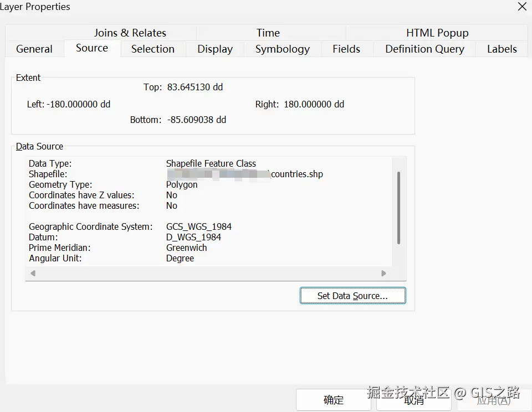Switch to the General tab
Screen dimensions: 532x412
tap(34, 49)
